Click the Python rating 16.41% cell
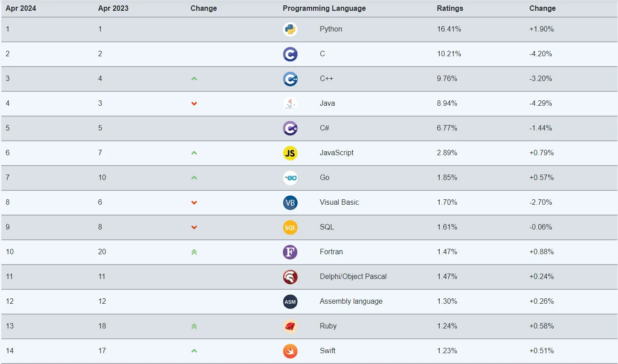The height and width of the screenshot is (364, 618). point(449,29)
